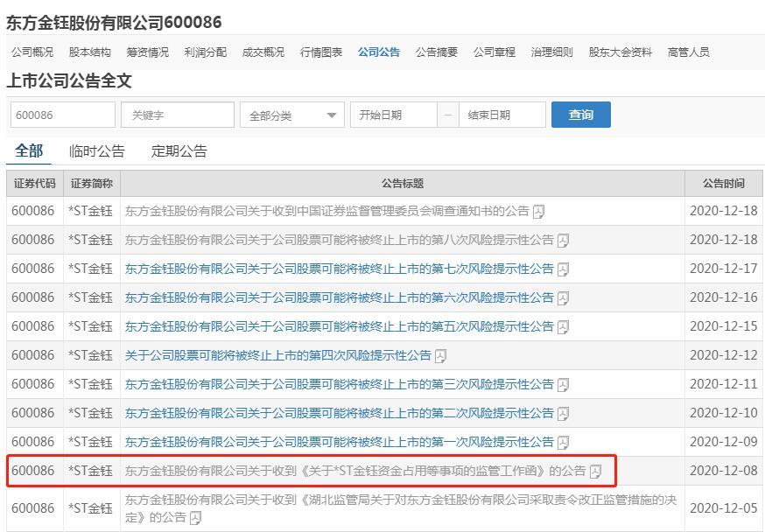Open the 结束日期 end date field

pyautogui.click(x=502, y=115)
